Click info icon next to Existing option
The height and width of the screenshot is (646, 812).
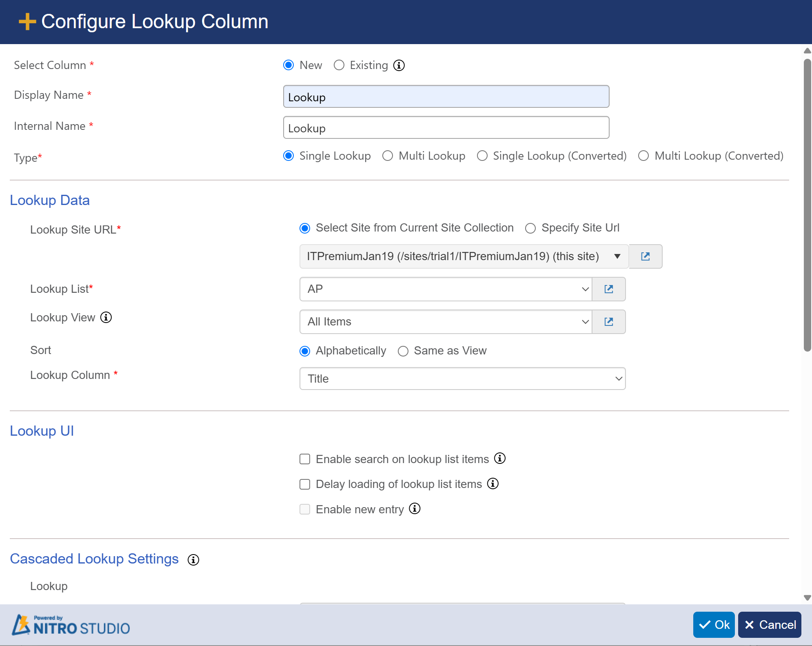(x=399, y=65)
